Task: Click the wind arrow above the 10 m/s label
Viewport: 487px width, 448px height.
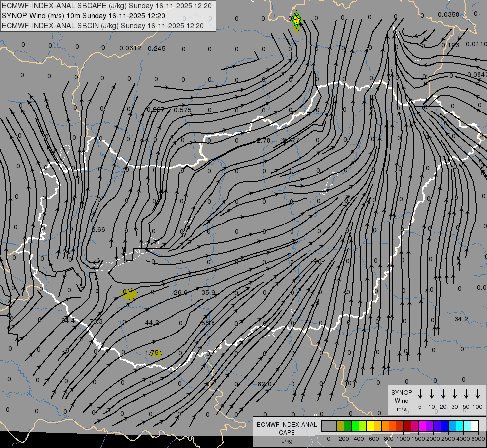Action: [x=432, y=394]
